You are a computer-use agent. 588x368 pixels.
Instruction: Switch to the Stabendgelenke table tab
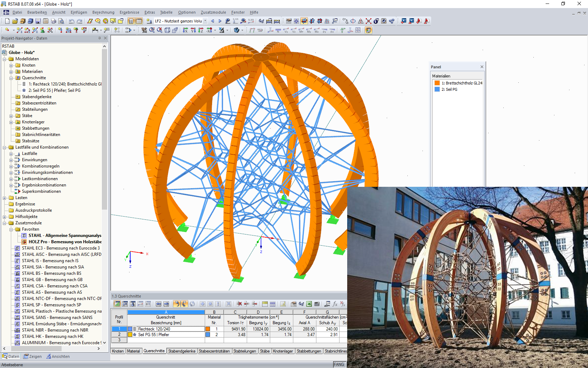point(182,351)
